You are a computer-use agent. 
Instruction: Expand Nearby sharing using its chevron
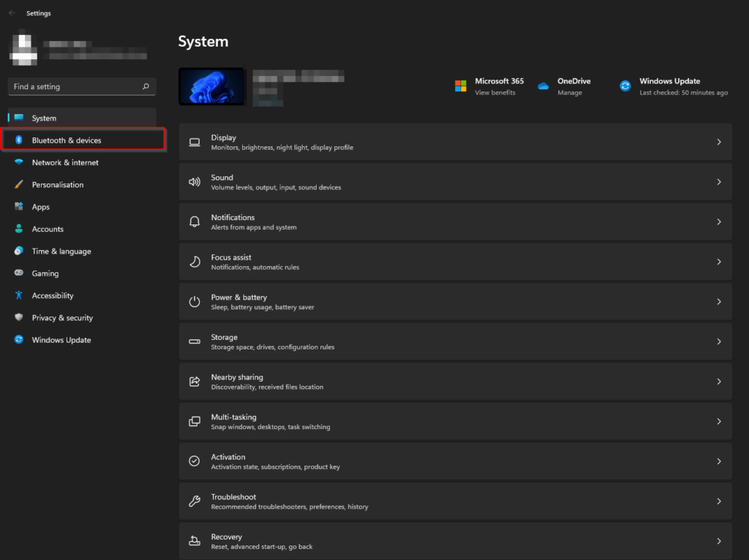719,382
